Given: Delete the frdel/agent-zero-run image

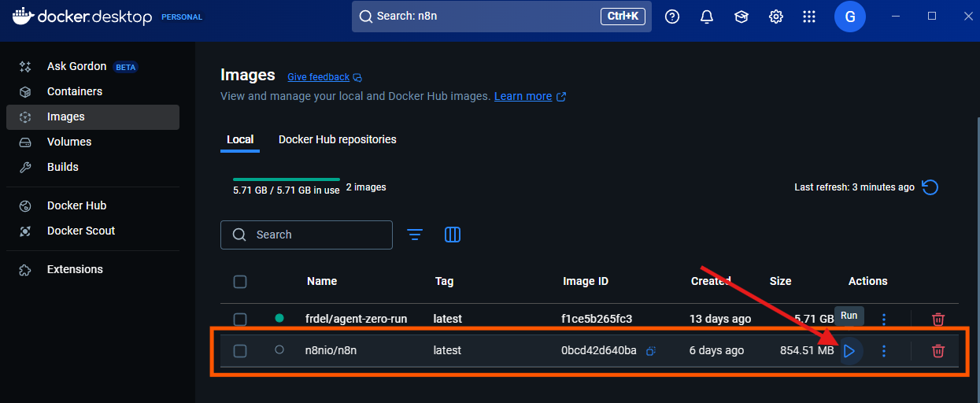Looking at the screenshot, I should coord(938,319).
